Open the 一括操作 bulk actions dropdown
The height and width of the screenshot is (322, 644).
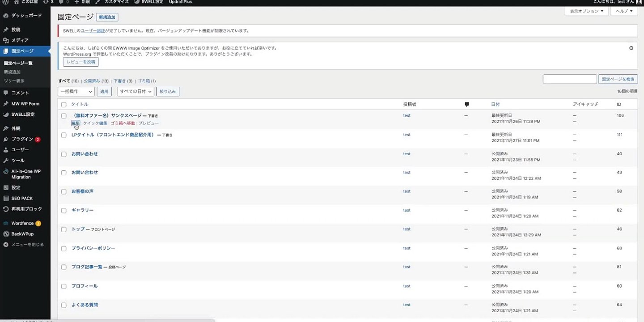(76, 91)
